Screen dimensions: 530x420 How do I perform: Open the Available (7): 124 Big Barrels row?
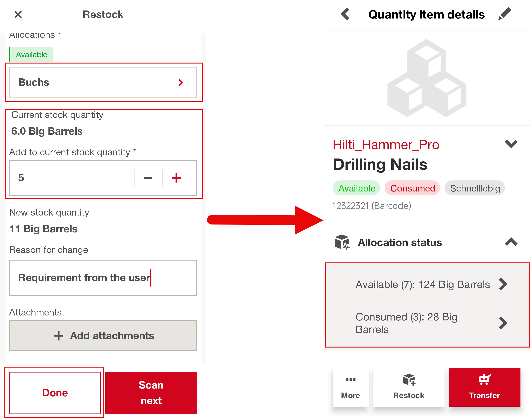tap(428, 284)
